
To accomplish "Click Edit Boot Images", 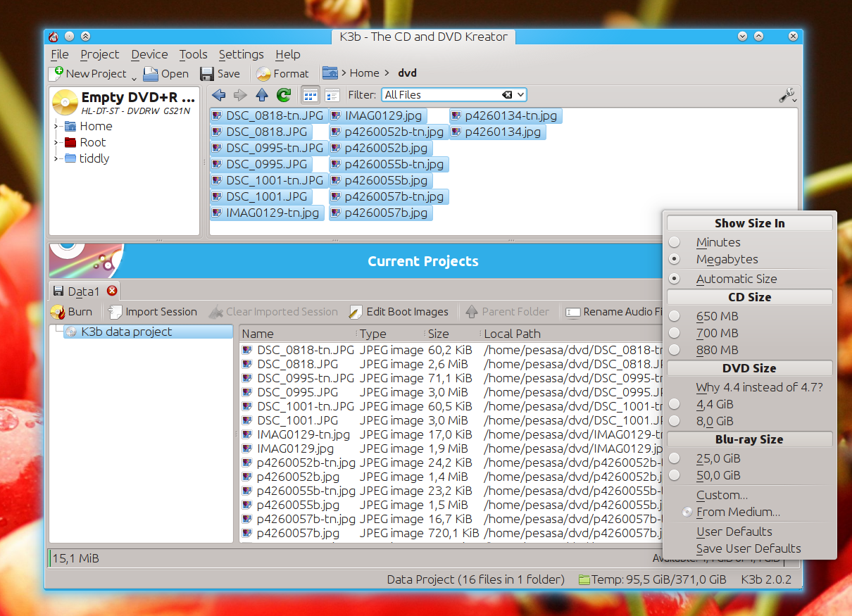I will pos(399,311).
